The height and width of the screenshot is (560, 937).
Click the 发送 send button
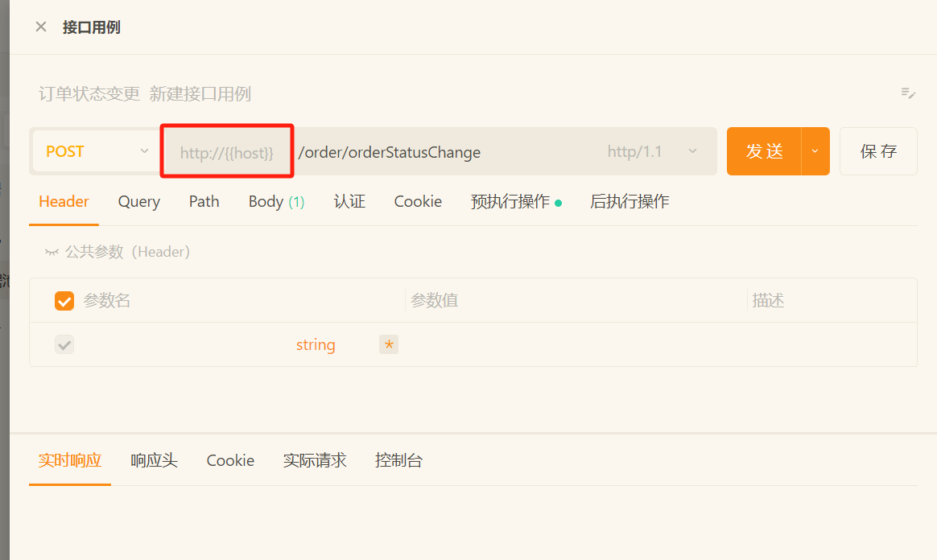tap(764, 151)
